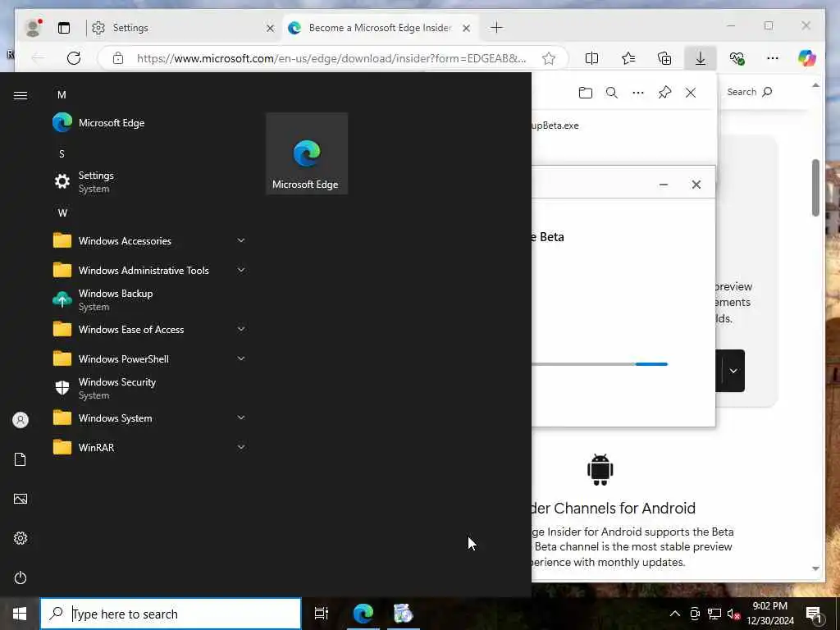Open Edge Settings and more menu

tap(773, 58)
